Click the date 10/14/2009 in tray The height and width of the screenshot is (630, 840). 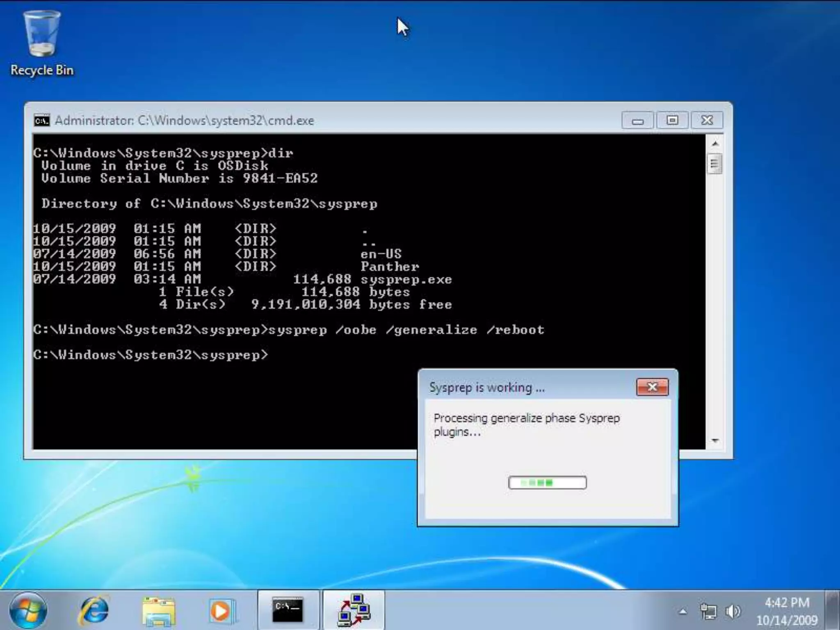[x=787, y=620]
